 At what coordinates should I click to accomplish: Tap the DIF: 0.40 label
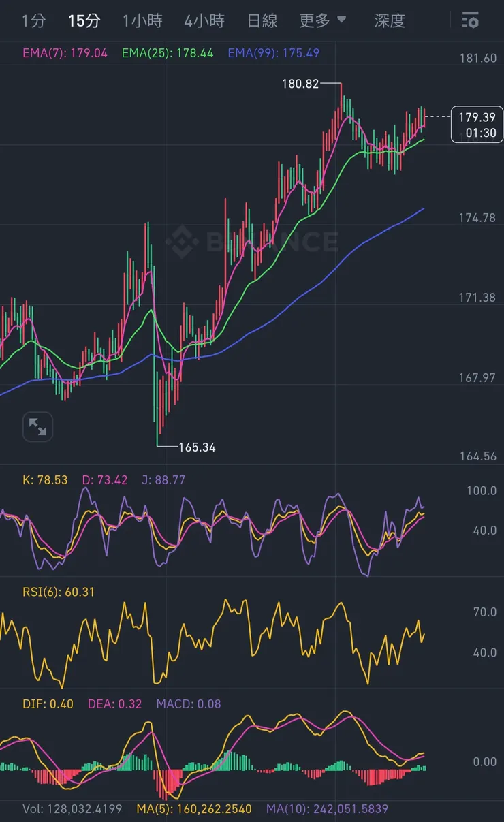point(48,704)
